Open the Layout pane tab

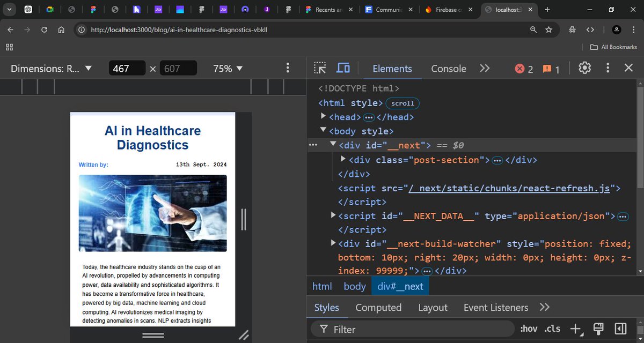pos(433,308)
